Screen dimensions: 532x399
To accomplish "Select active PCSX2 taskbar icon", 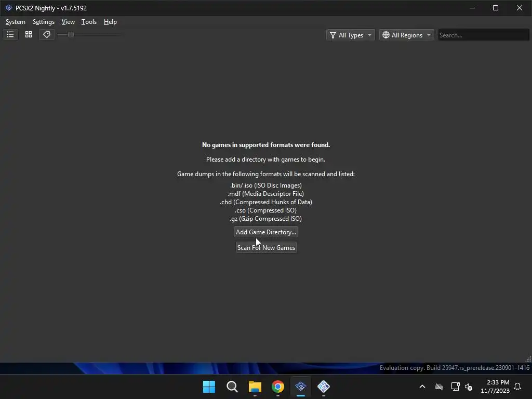I will point(301,387).
